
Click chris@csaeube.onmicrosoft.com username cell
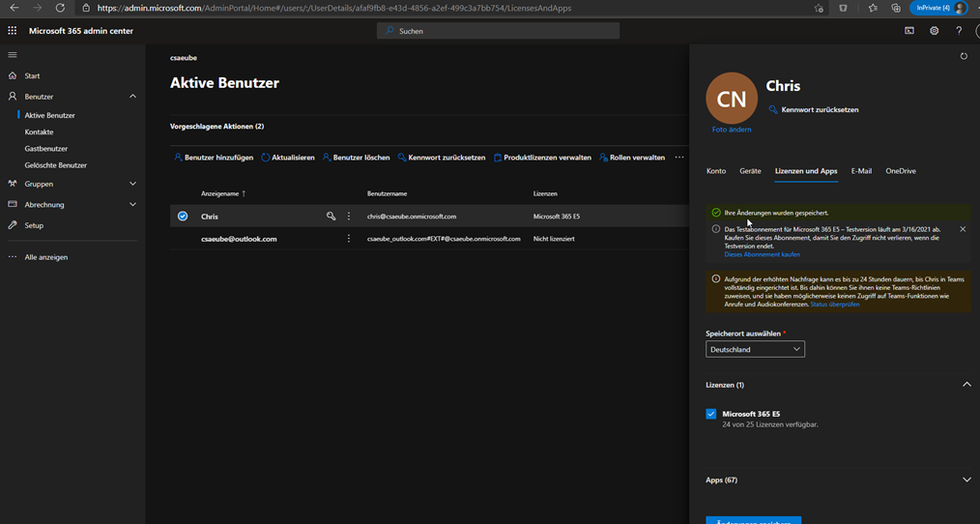tap(412, 217)
